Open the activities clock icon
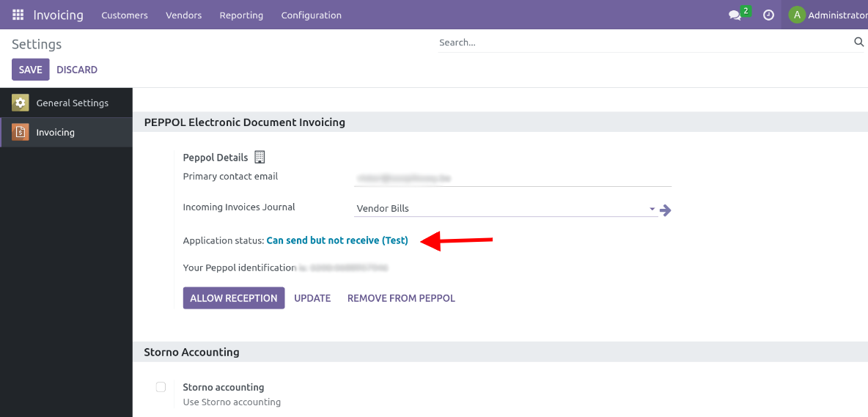The image size is (868, 417). [768, 15]
